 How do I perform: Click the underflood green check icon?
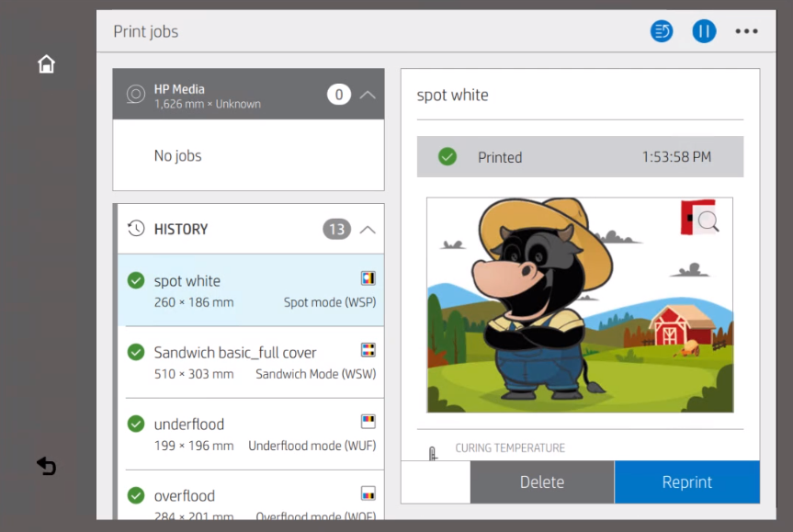click(x=136, y=424)
